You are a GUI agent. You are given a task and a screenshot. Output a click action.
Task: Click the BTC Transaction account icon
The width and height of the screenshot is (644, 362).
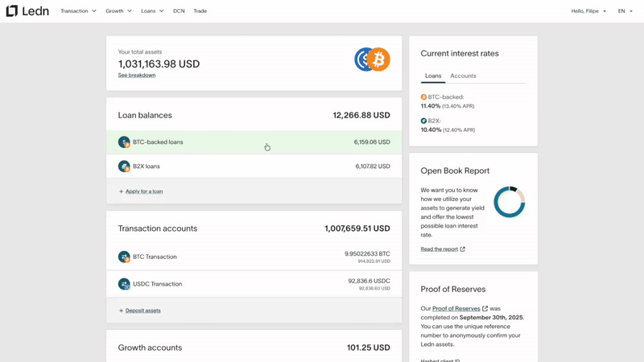(x=124, y=257)
